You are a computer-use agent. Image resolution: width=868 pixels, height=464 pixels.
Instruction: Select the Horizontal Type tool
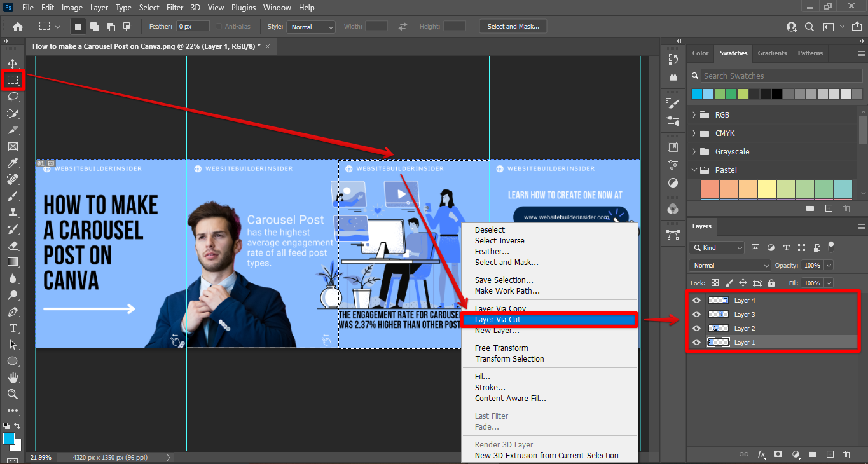pyautogui.click(x=12, y=328)
